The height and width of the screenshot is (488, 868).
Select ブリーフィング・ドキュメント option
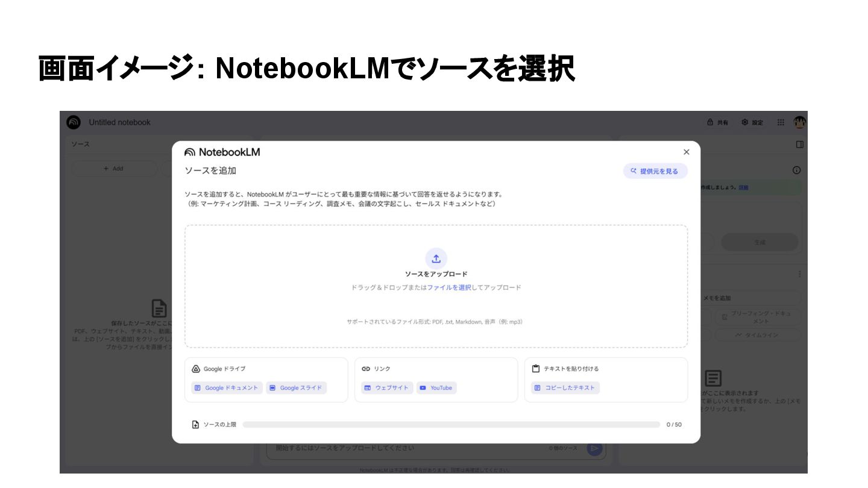click(758, 317)
